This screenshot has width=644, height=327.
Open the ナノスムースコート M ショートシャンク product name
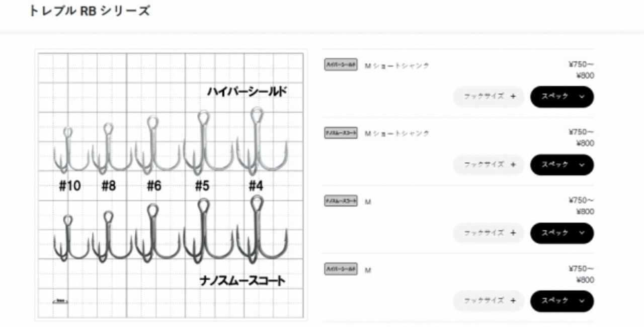[x=397, y=134]
